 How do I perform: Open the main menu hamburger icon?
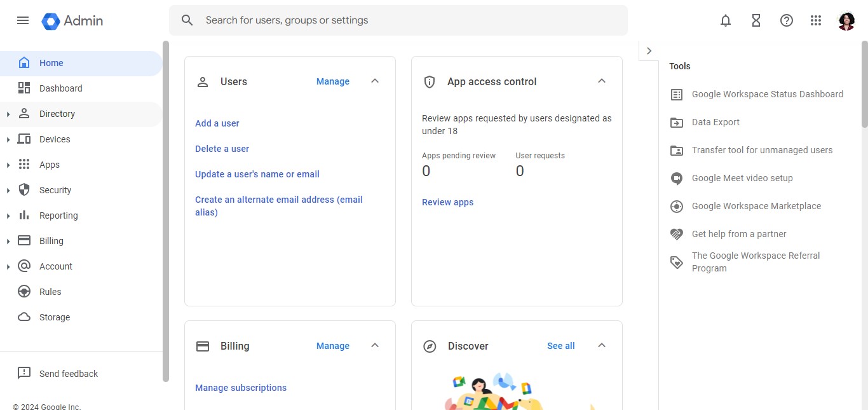point(23,20)
